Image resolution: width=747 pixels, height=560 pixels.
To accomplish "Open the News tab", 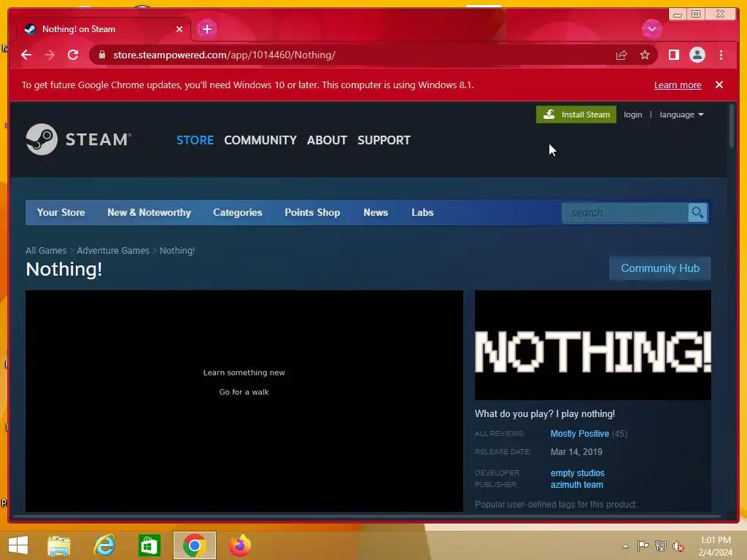I will click(376, 212).
